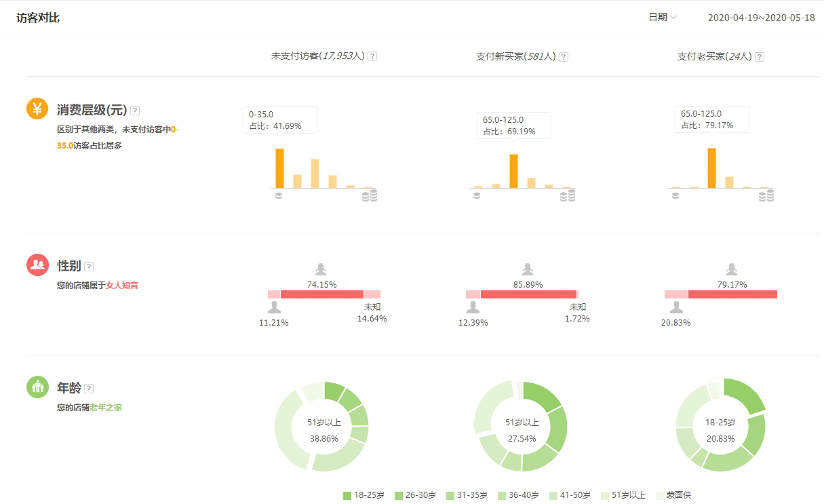Click the highlighted 65.0-125.0 bar for new buyers
The height and width of the screenshot is (504, 824).
click(513, 171)
